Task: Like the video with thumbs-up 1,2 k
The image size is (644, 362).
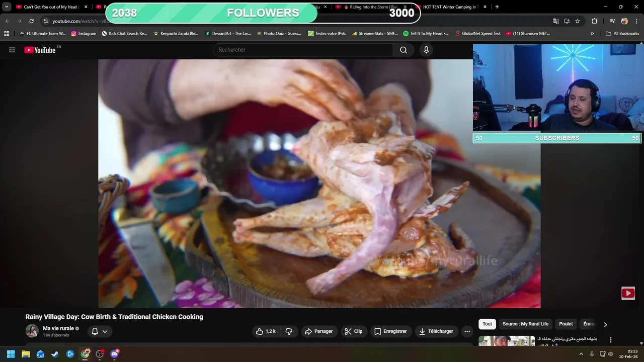Action: pyautogui.click(x=266, y=331)
